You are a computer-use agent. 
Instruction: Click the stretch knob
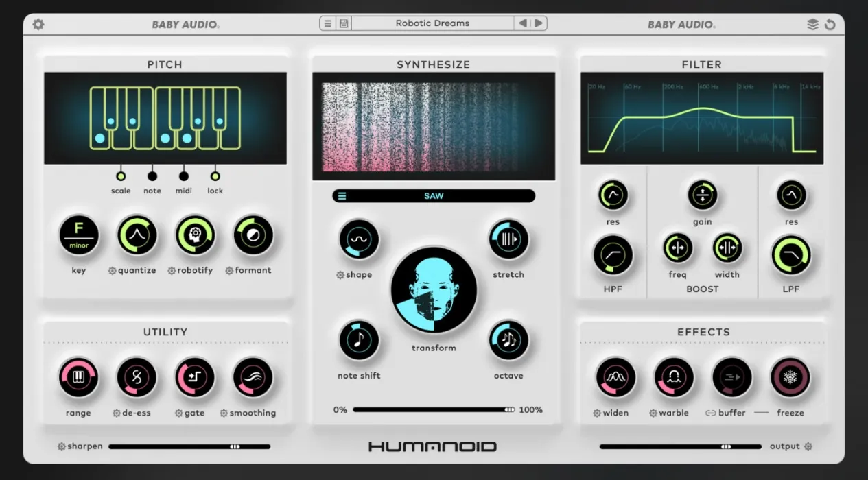508,239
